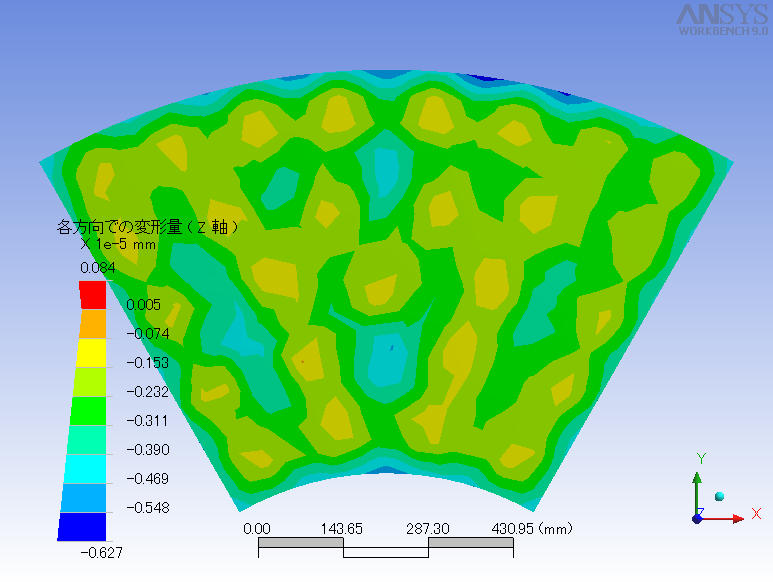Click scale ruler label 0.00

(x=257, y=529)
